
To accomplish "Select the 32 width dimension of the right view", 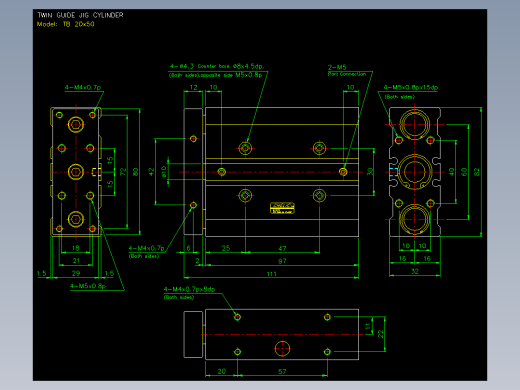I will coord(415,271).
